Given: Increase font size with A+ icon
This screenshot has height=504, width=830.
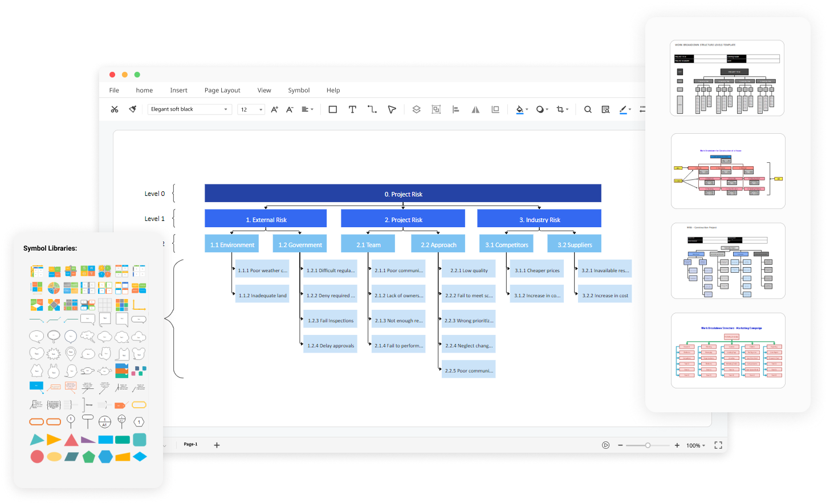Looking at the screenshot, I should click(274, 109).
